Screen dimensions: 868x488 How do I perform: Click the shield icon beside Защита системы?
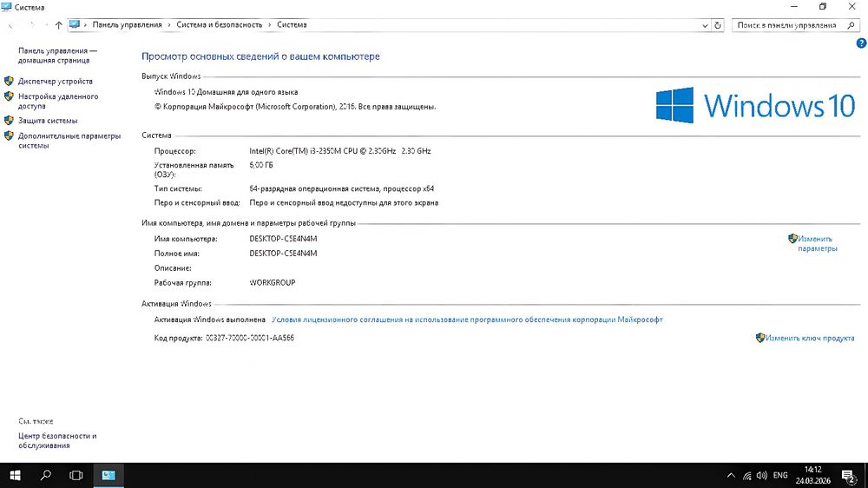(x=9, y=120)
